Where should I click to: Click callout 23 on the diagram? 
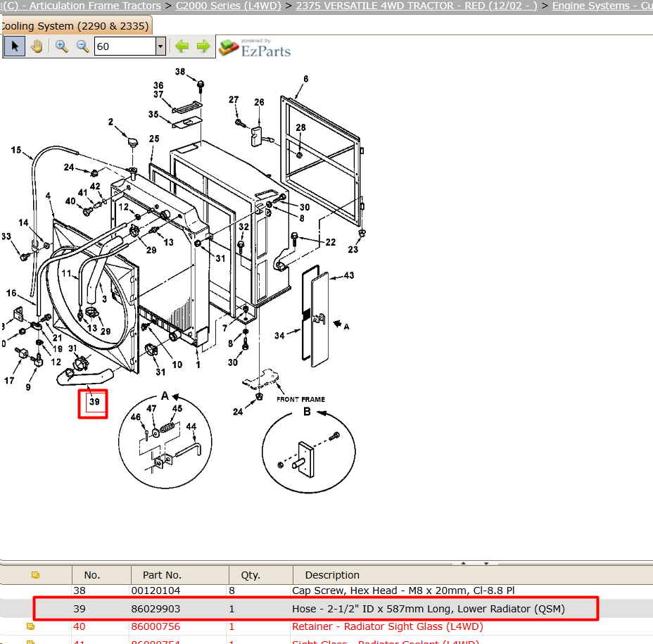click(x=353, y=250)
